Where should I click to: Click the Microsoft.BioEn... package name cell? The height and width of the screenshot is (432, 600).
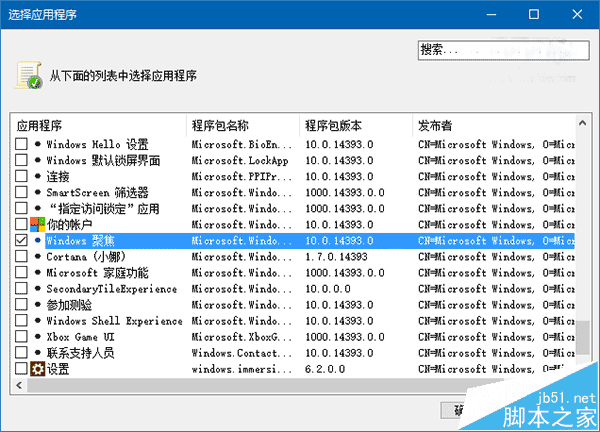[x=241, y=144]
